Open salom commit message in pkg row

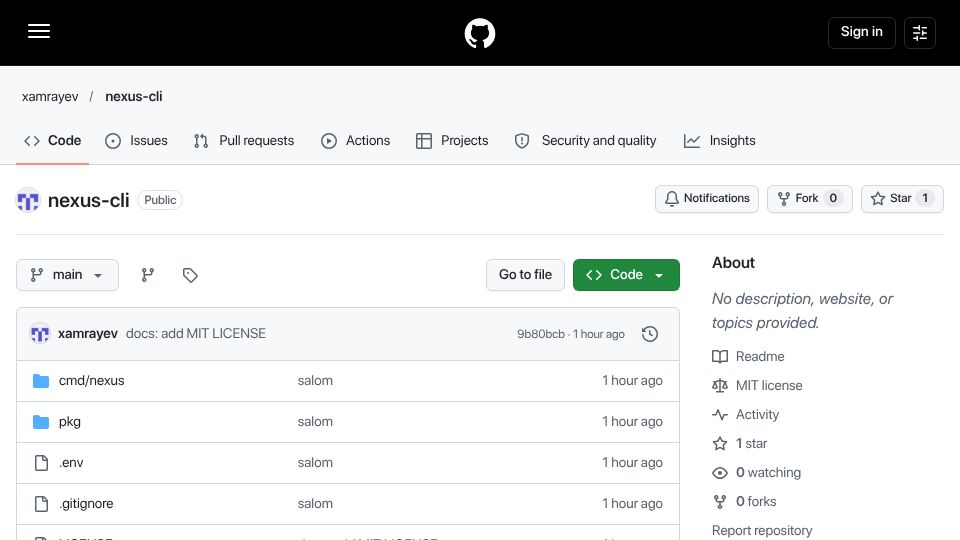tap(315, 422)
